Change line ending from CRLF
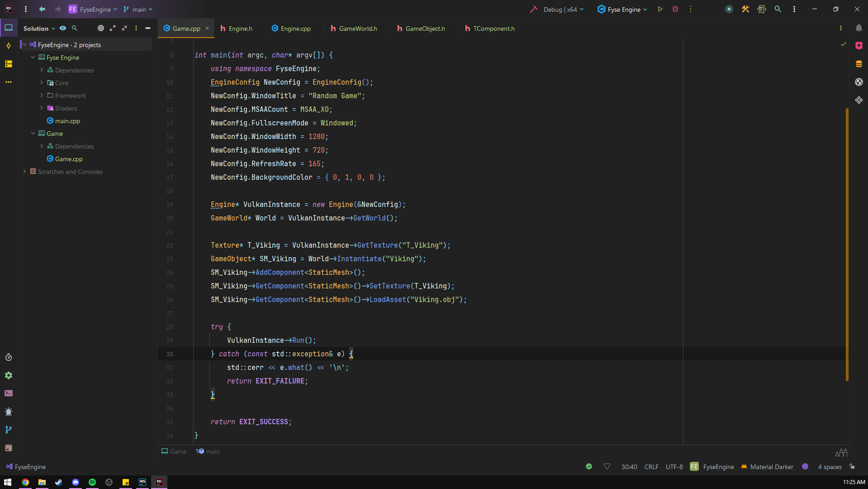The height and width of the screenshot is (489, 868). pos(651,466)
